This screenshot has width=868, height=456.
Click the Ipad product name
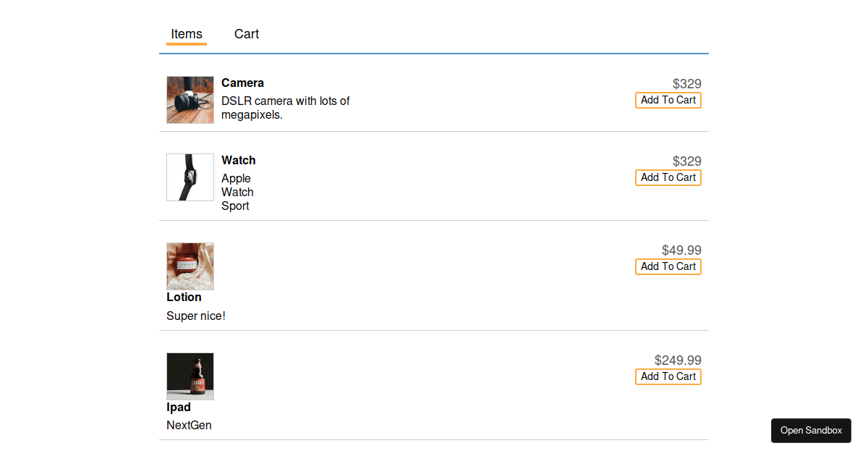pos(179,407)
